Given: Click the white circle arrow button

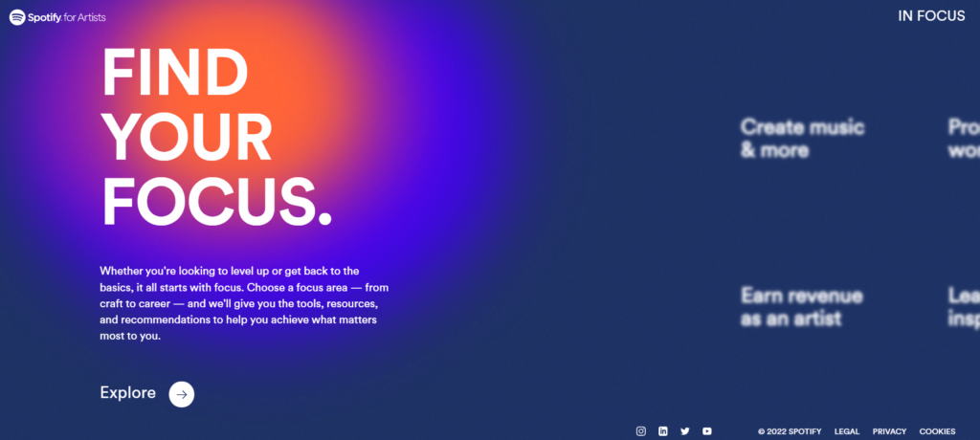Looking at the screenshot, I should (181, 394).
